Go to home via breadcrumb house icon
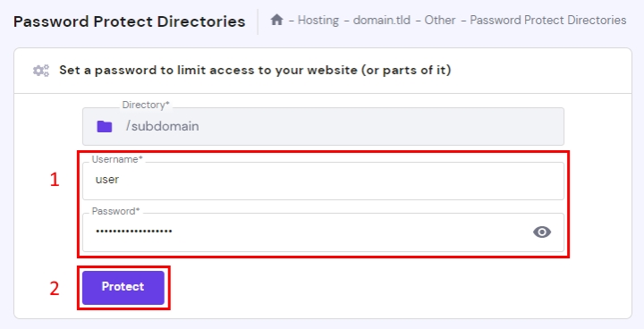 276,20
